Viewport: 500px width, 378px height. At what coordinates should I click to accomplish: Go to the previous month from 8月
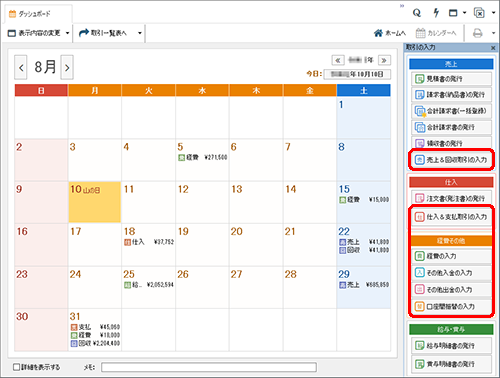point(21,68)
